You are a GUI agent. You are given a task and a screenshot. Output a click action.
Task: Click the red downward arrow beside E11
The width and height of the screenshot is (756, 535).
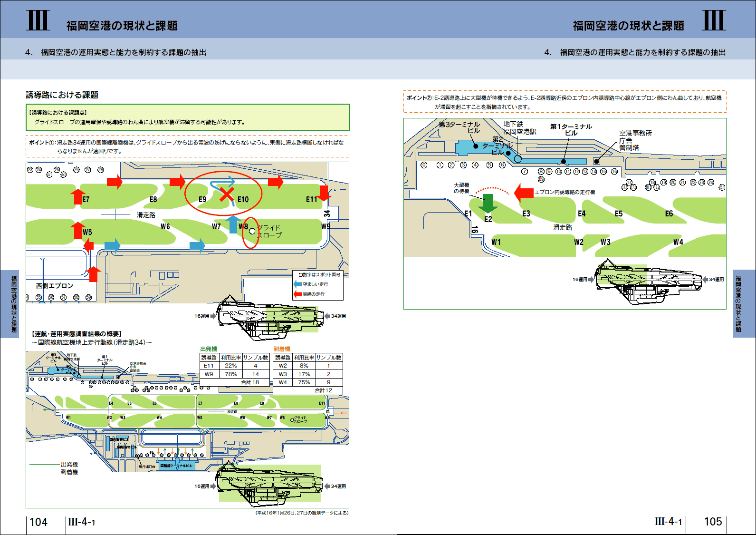click(324, 193)
